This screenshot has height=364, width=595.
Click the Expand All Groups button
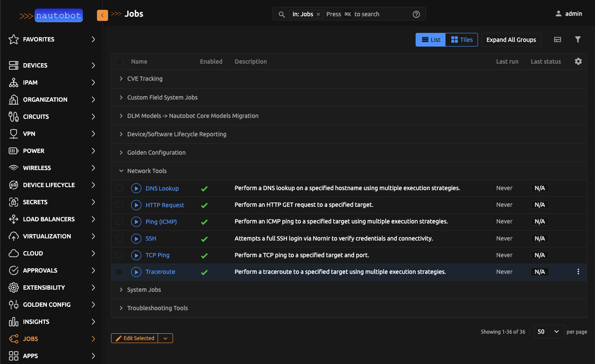point(511,39)
